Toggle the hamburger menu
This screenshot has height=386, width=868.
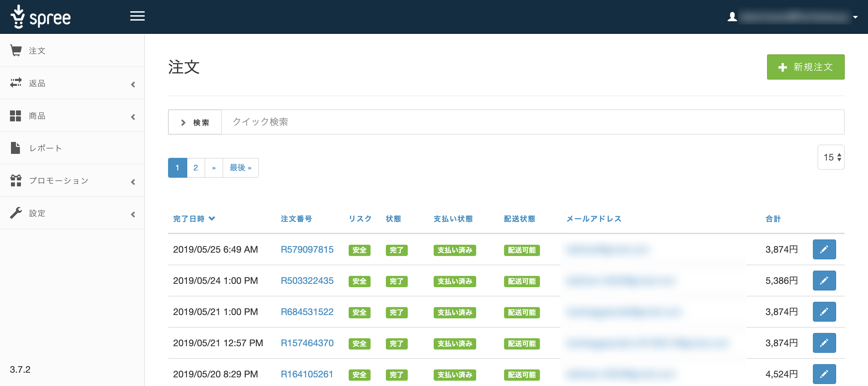137,16
